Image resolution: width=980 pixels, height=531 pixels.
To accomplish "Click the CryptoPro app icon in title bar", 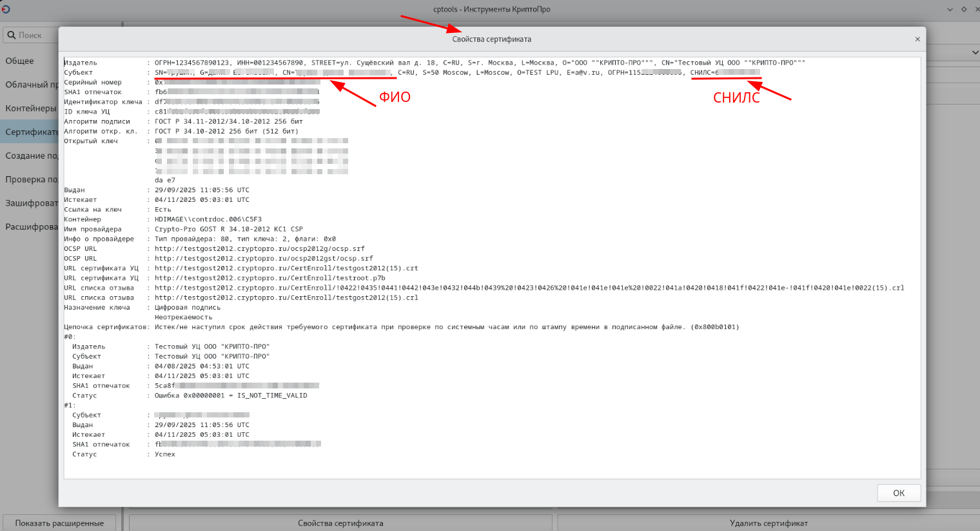I will 5,9.
